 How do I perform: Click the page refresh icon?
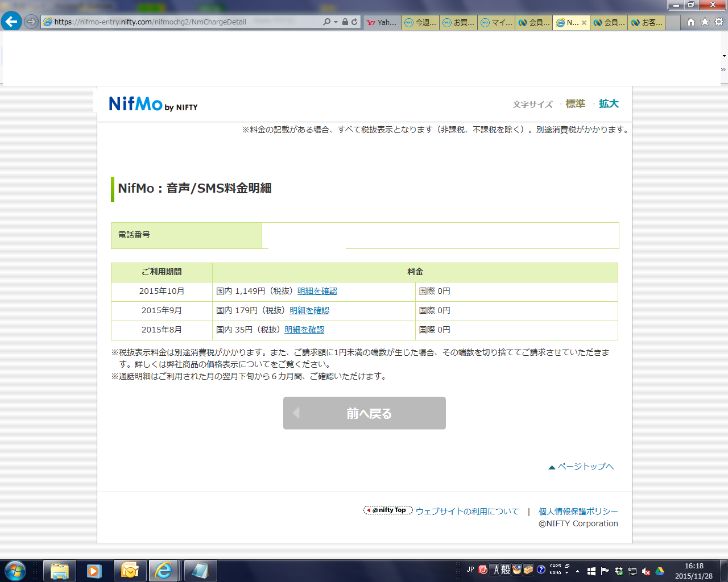pyautogui.click(x=354, y=22)
